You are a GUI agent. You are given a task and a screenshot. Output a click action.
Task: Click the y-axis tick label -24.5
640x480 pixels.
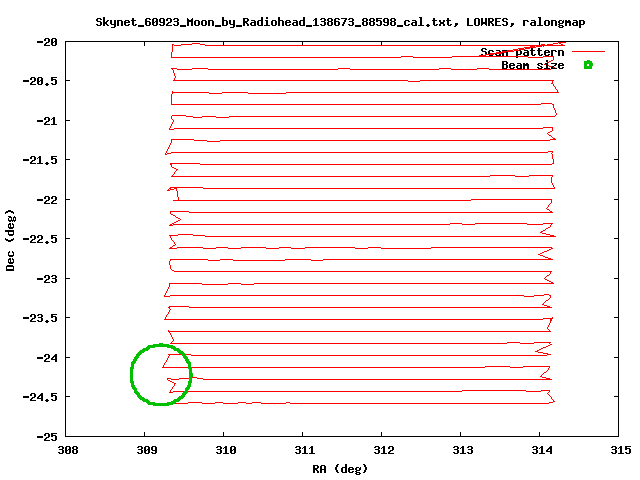click(40, 397)
